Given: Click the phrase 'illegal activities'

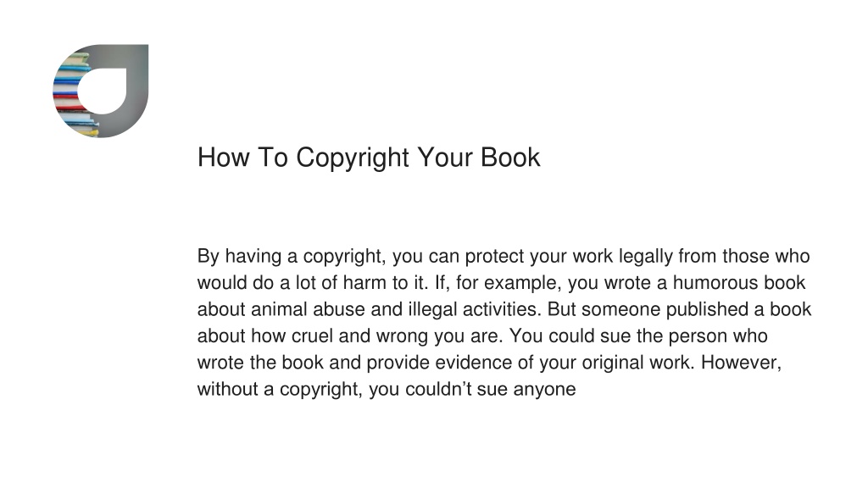Looking at the screenshot, I should click(x=474, y=309).
